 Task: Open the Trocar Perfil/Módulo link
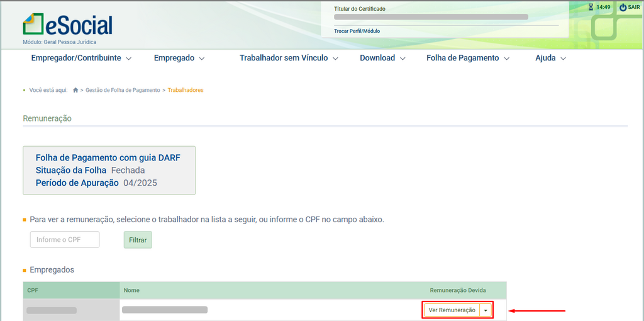pos(357,31)
